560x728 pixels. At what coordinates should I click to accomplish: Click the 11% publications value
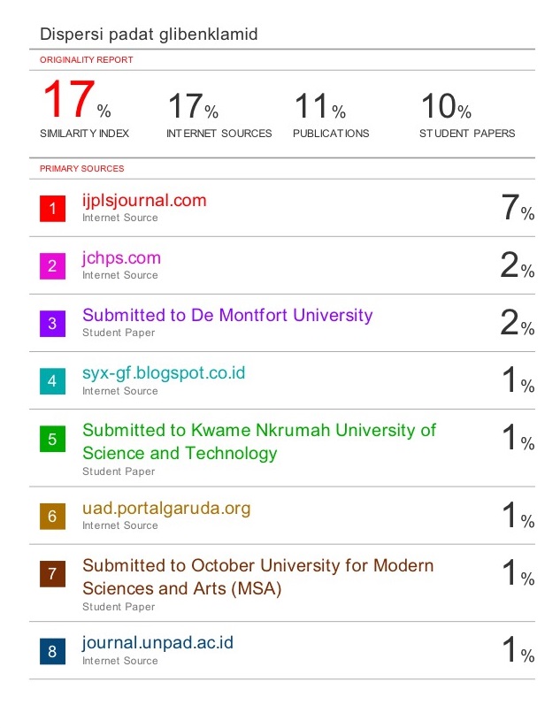point(320,106)
